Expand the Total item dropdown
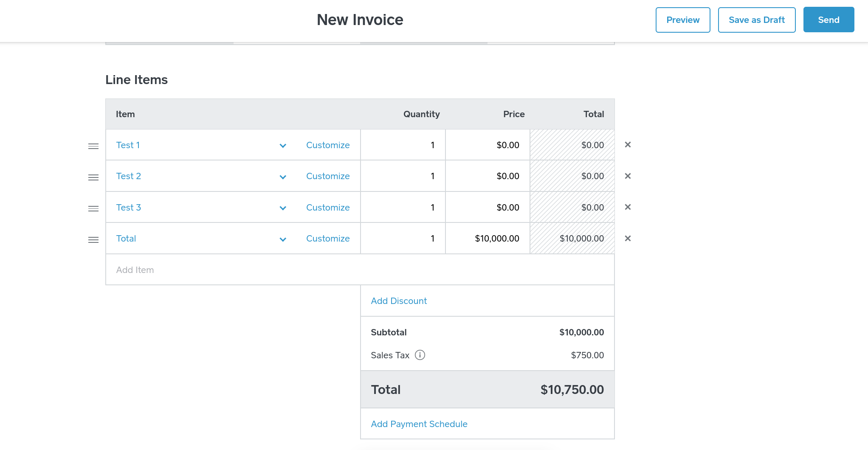The width and height of the screenshot is (868, 450). pyautogui.click(x=283, y=239)
